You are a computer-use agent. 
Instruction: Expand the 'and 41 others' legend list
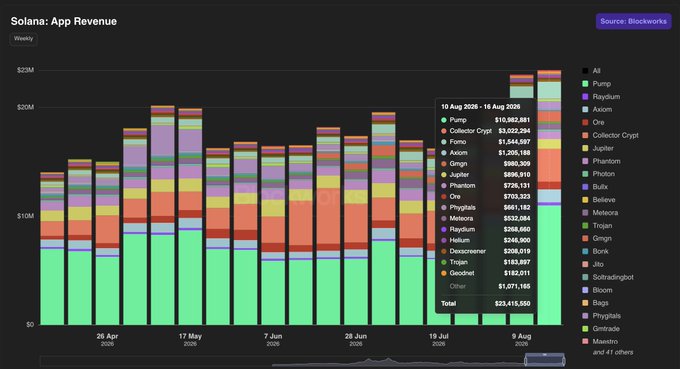[613, 353]
